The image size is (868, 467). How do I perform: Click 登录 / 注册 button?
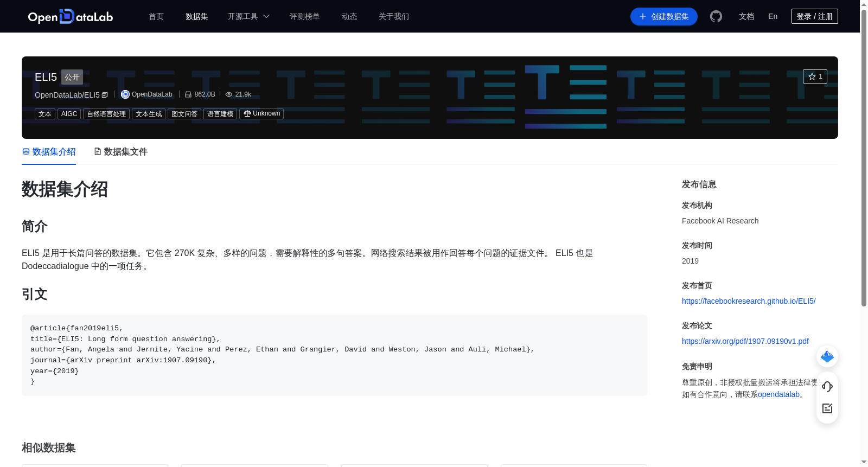pos(814,16)
